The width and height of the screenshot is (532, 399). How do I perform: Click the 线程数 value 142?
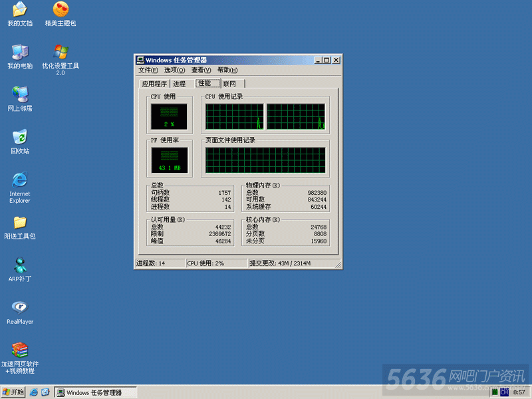click(x=226, y=200)
